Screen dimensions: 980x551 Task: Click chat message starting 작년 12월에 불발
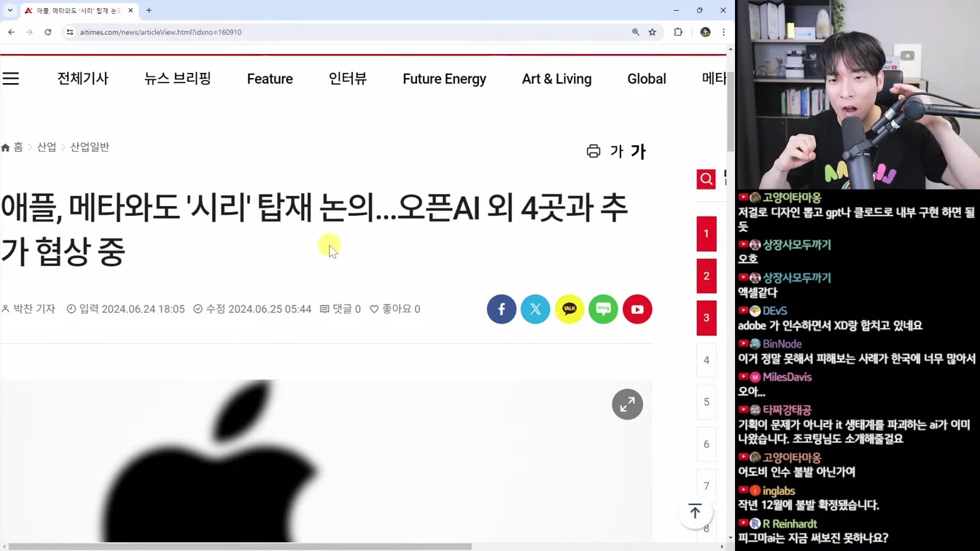[x=809, y=505]
